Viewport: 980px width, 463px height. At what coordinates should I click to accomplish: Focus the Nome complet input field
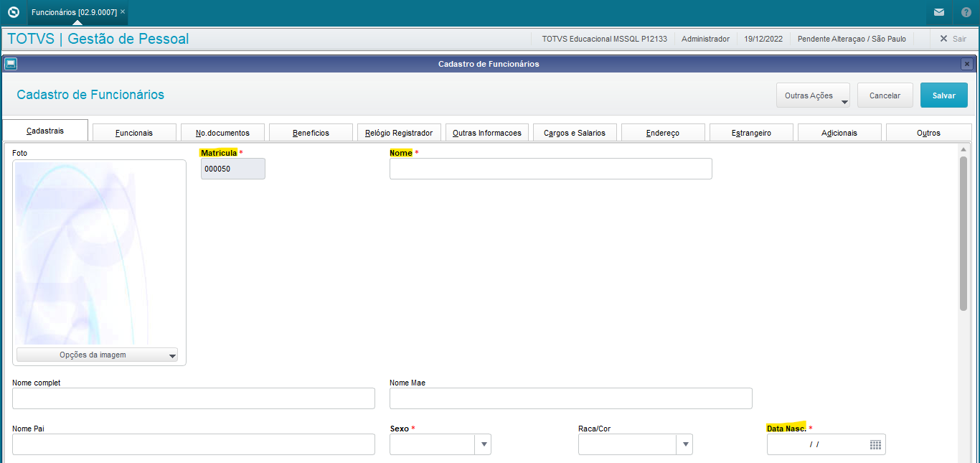point(194,398)
